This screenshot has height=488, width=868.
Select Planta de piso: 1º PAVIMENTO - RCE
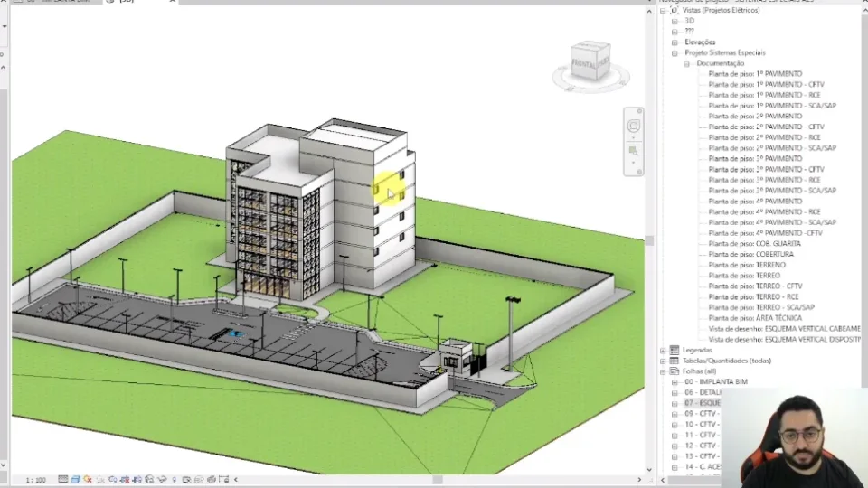pos(765,95)
